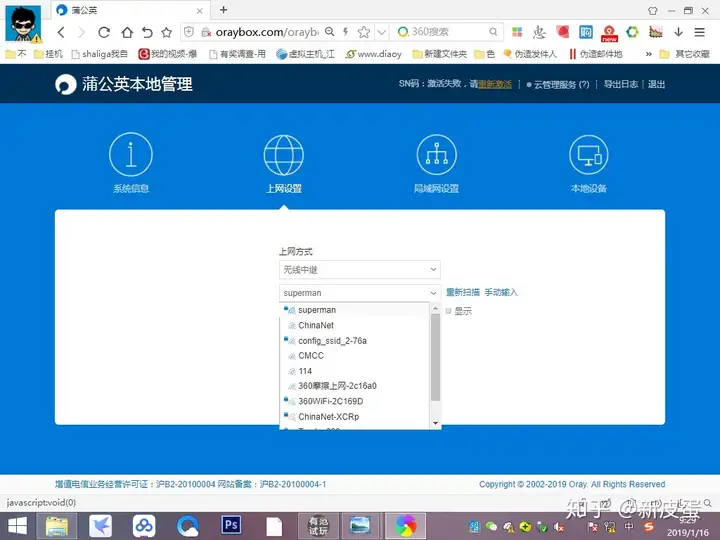This screenshot has height=540, width=720.
Task: Click the oraybox.com address bar
Action: pos(267,32)
